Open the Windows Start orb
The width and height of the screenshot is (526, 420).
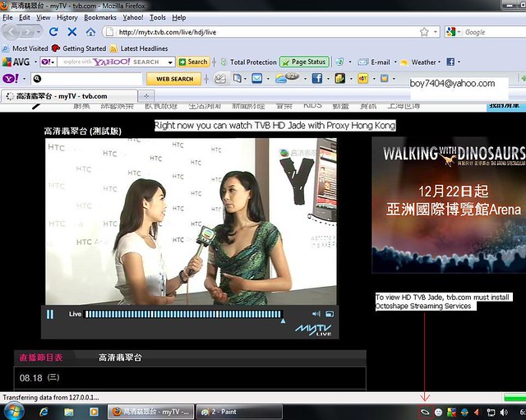click(12, 412)
